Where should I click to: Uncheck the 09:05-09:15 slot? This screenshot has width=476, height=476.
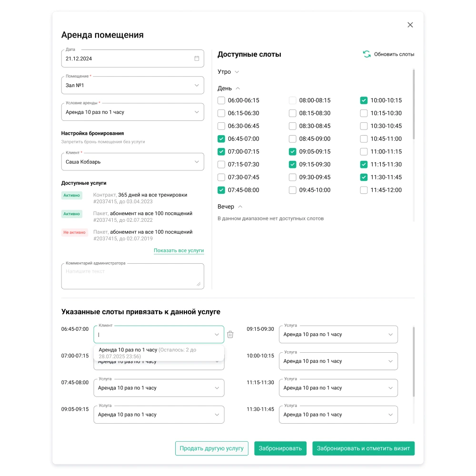click(x=292, y=151)
